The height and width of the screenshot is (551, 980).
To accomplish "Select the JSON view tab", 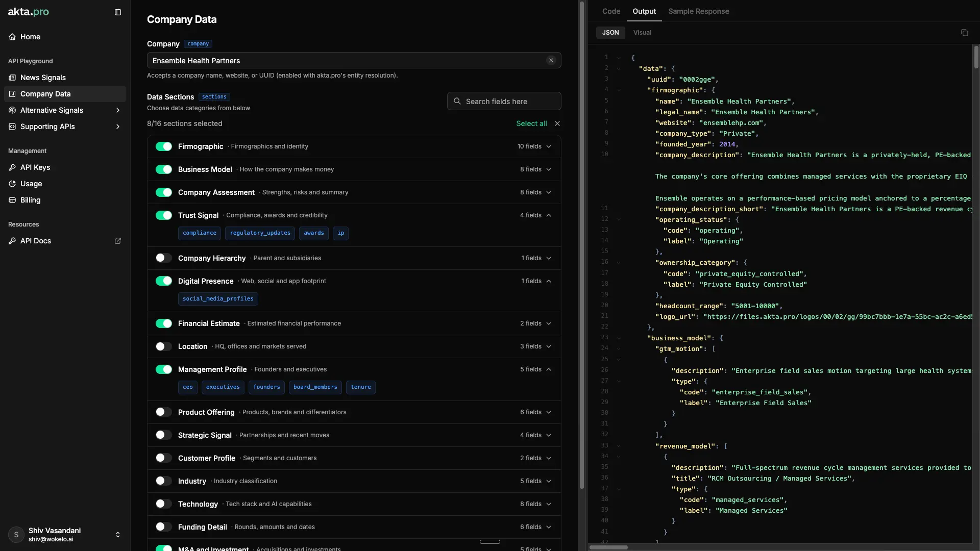I will (610, 33).
